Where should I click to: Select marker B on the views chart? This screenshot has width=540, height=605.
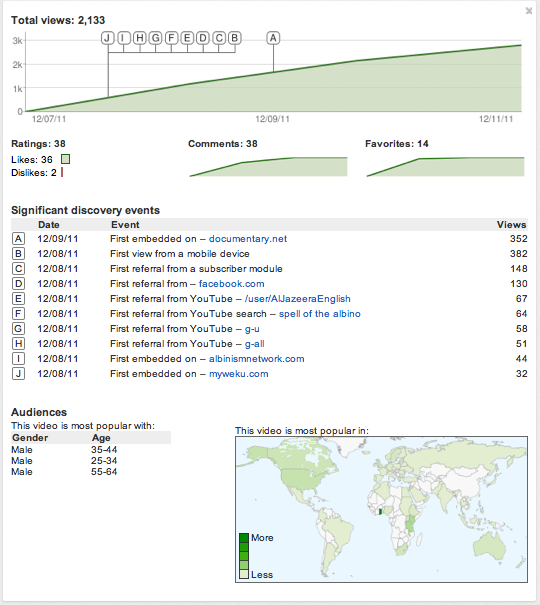(235, 38)
